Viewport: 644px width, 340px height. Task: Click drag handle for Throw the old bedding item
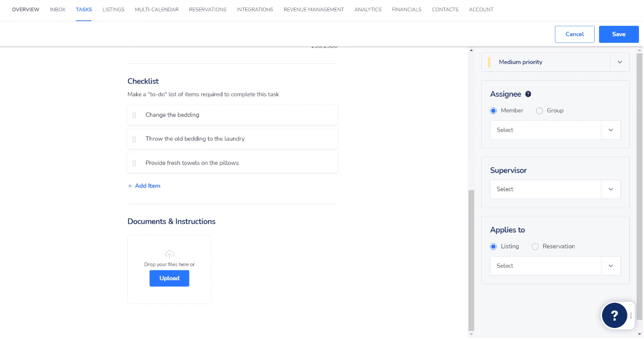134,139
